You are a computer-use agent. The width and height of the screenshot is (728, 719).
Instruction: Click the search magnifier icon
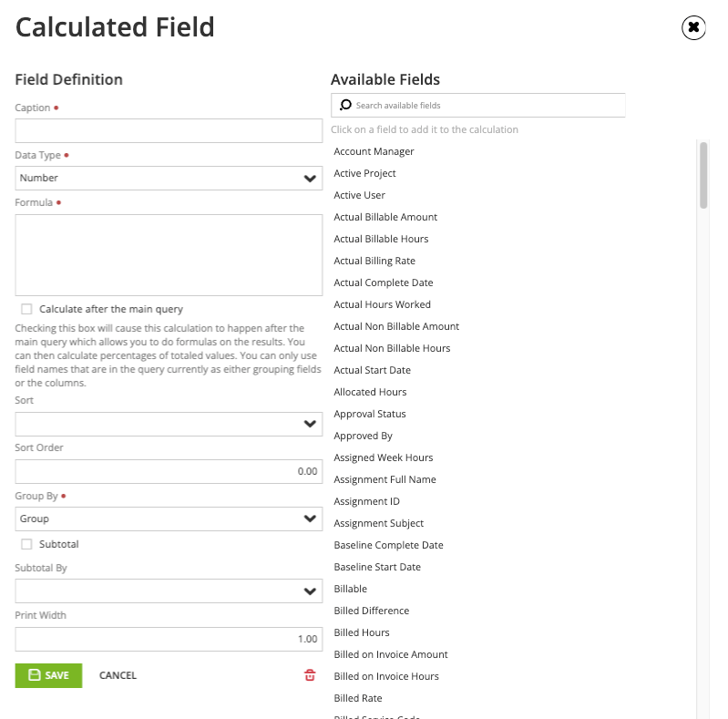point(345,106)
